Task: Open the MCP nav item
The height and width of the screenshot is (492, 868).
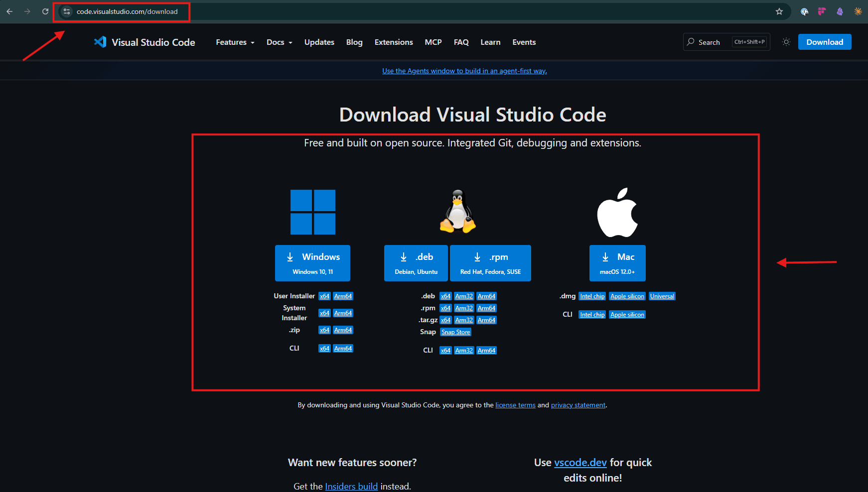Action: click(x=433, y=42)
